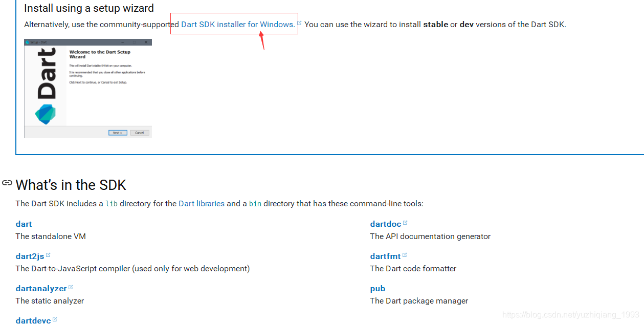Click the Dart-to-JavaScript compiler description text
This screenshot has width=644, height=324.
click(132, 269)
